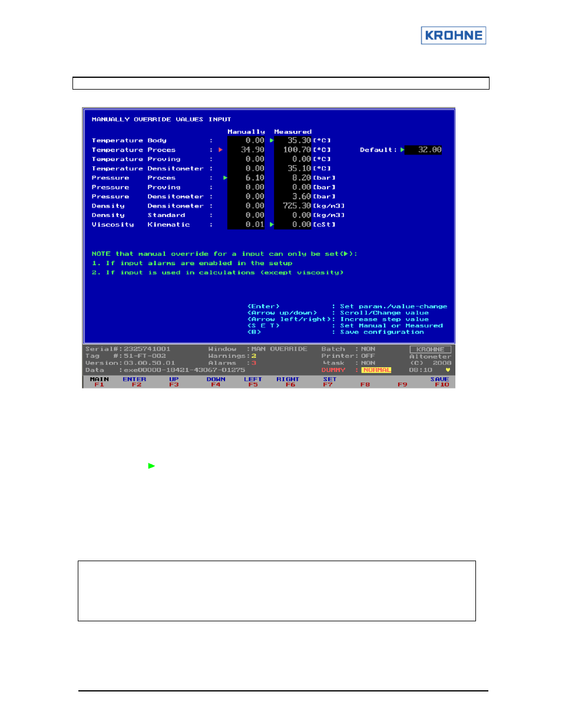Click measured Temperature Proces value 100.70
Image resolution: width=562 pixels, height=728 pixels.
tap(293, 150)
